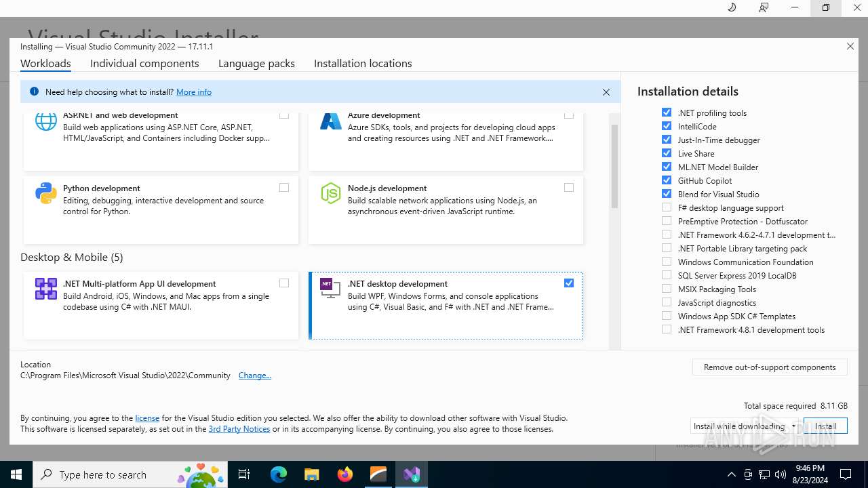This screenshot has height=488, width=868.
Task: Click the .NET Multi-platform App UI icon
Action: pyautogui.click(x=46, y=289)
